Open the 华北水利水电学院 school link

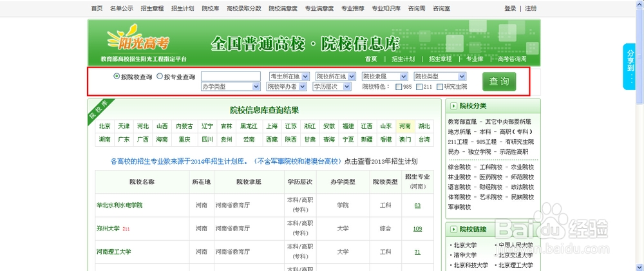click(x=120, y=205)
